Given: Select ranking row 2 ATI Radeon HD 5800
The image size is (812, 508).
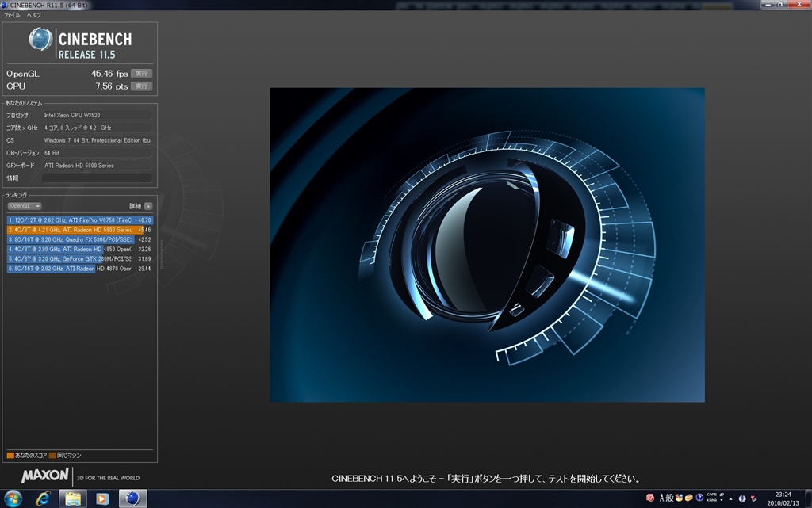Looking at the screenshot, I should [x=80, y=230].
